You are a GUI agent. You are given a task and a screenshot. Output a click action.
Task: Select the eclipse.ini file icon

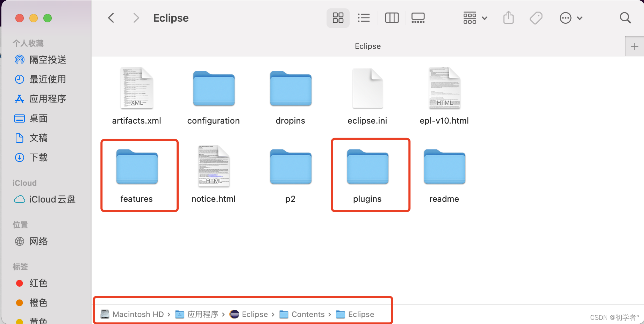[x=367, y=88]
